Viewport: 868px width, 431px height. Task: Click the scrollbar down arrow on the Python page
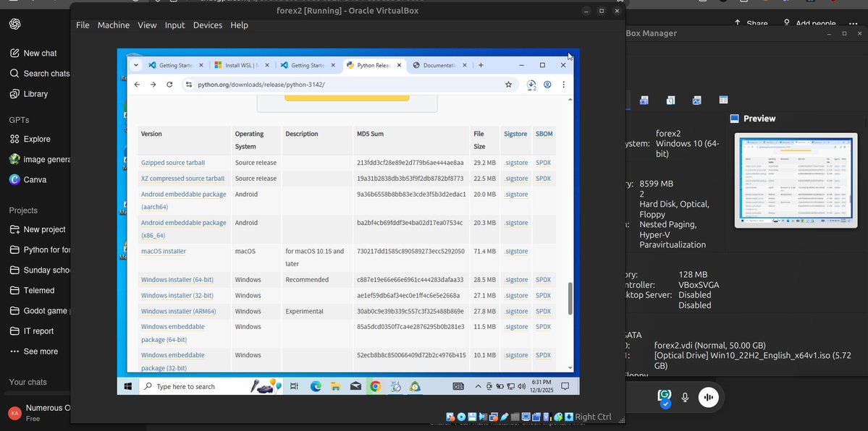570,368
